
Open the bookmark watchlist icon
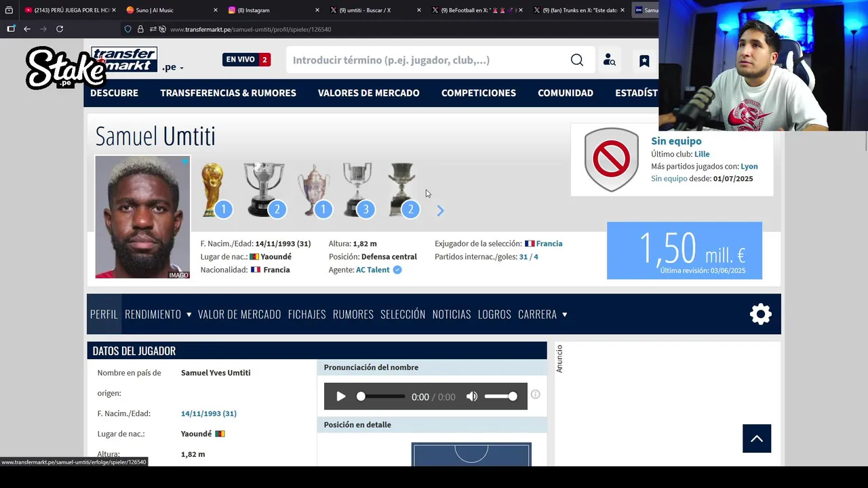click(x=644, y=60)
